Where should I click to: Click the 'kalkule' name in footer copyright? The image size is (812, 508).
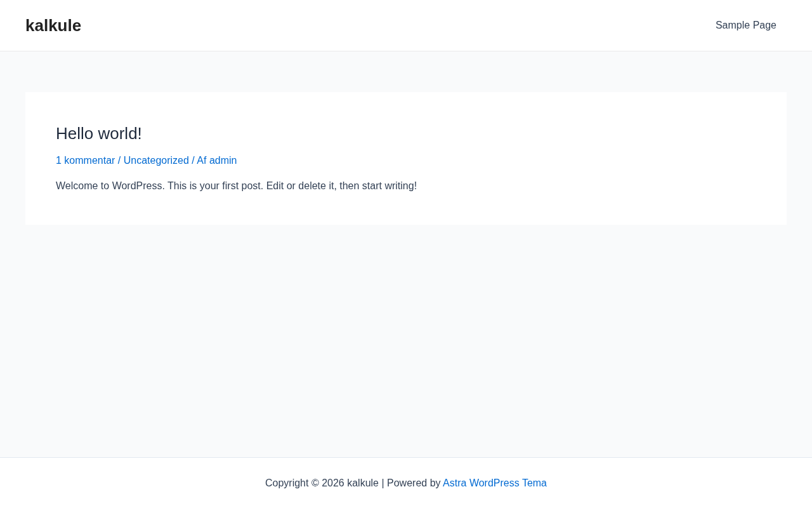point(362,483)
